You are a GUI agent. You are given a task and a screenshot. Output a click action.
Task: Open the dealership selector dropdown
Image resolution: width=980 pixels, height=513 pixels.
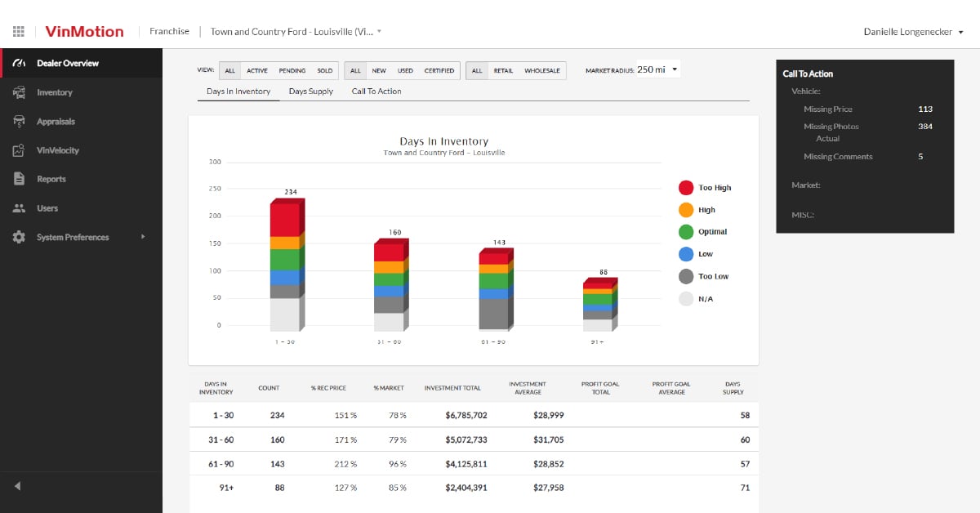[x=296, y=32]
